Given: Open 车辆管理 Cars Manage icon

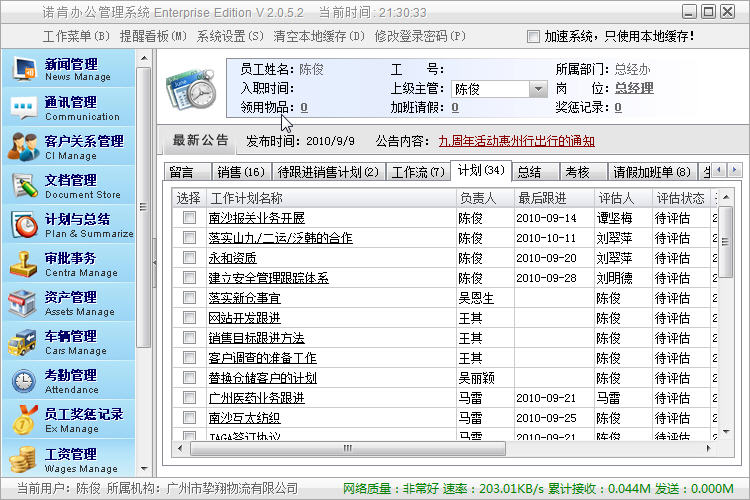Looking at the screenshot, I should (x=24, y=342).
